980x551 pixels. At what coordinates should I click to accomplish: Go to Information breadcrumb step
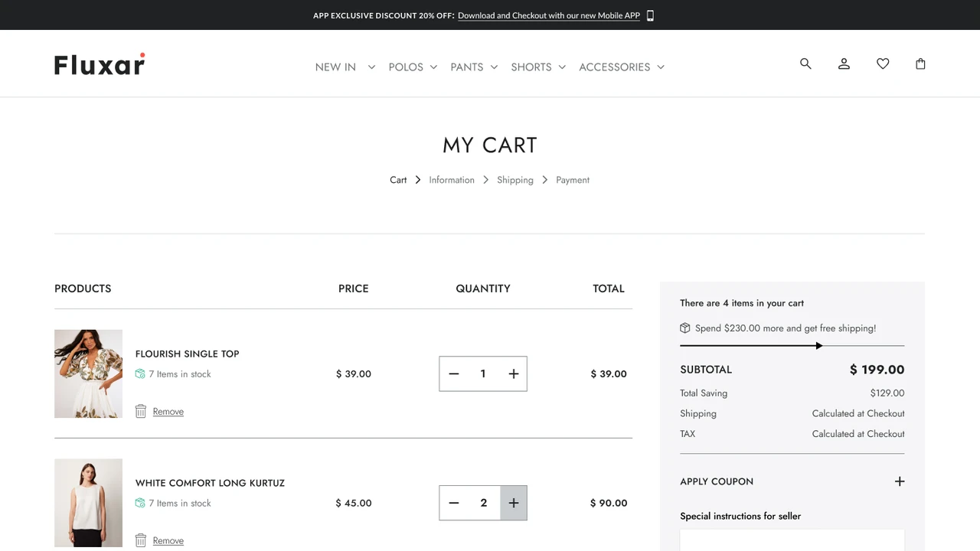coord(452,180)
